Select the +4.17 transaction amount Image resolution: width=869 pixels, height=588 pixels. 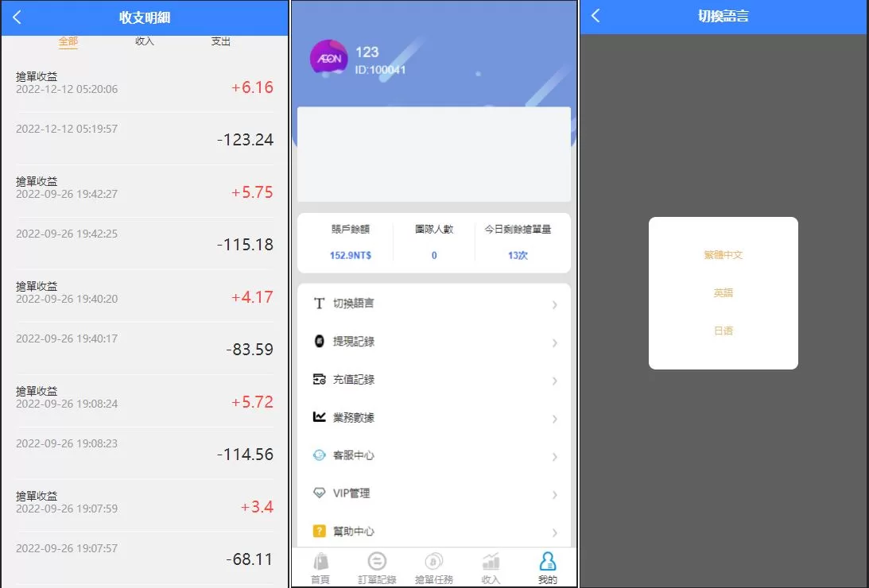point(252,296)
